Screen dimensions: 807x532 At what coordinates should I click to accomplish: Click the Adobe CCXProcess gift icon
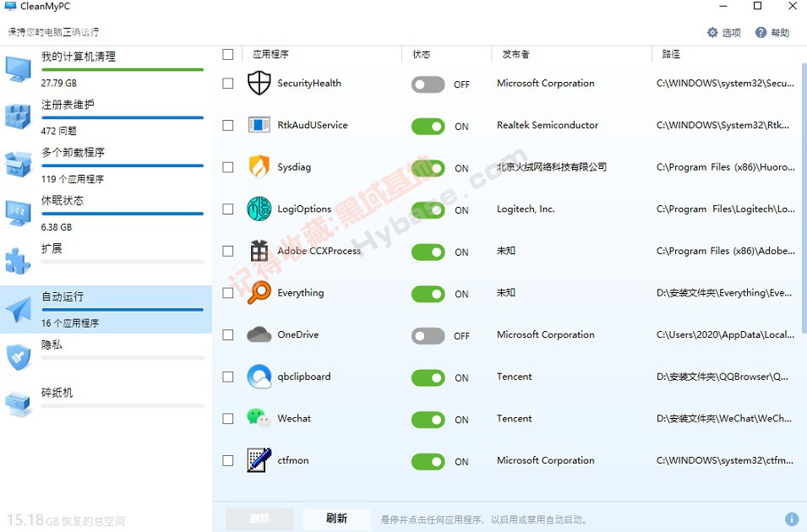(x=259, y=251)
